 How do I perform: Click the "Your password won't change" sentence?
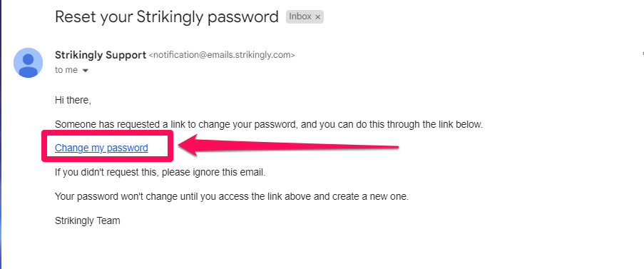click(x=232, y=197)
